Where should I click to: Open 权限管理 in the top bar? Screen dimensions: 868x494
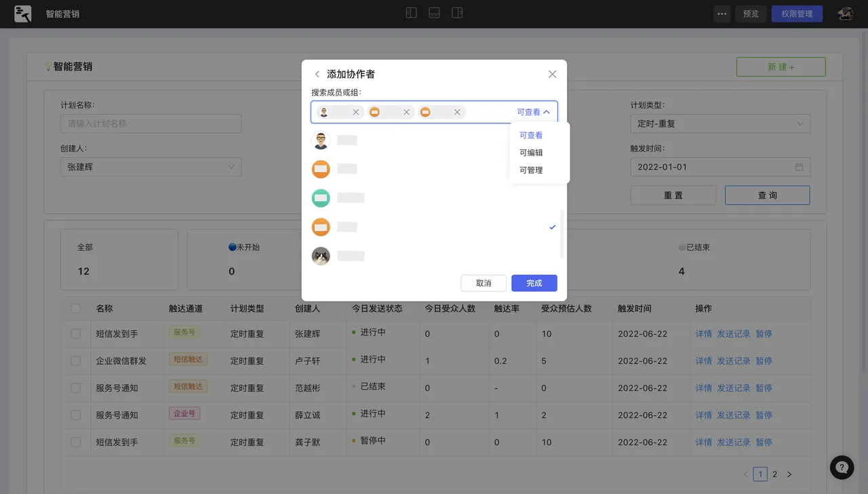[797, 14]
